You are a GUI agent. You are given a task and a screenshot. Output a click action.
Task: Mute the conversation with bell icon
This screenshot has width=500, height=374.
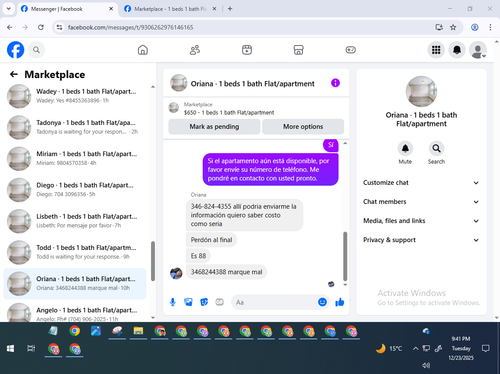click(x=405, y=148)
